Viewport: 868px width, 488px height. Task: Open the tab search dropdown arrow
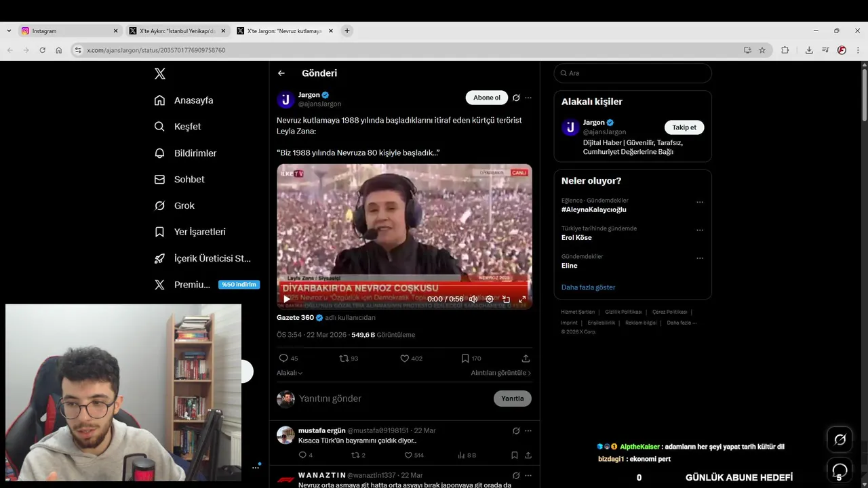tap(9, 31)
